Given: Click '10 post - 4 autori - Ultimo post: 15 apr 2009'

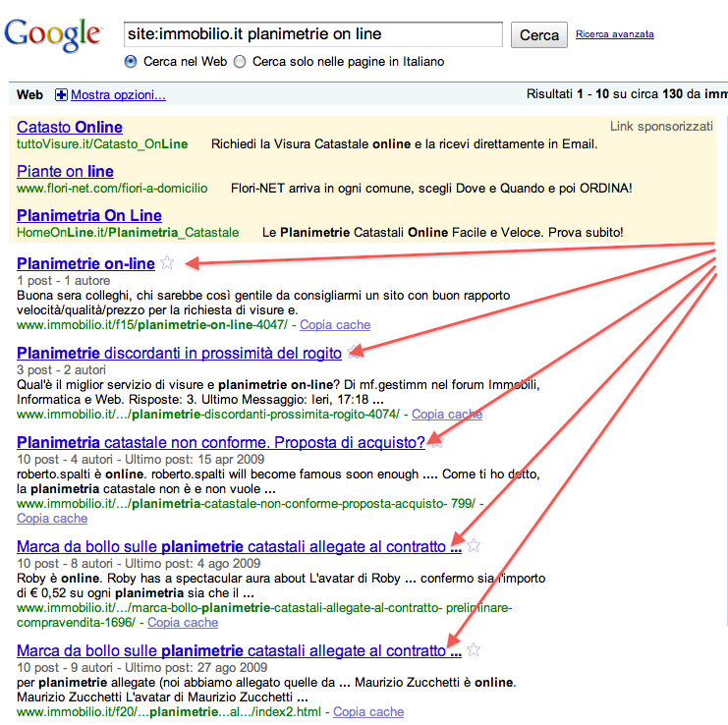Looking at the screenshot, I should pos(140,460).
